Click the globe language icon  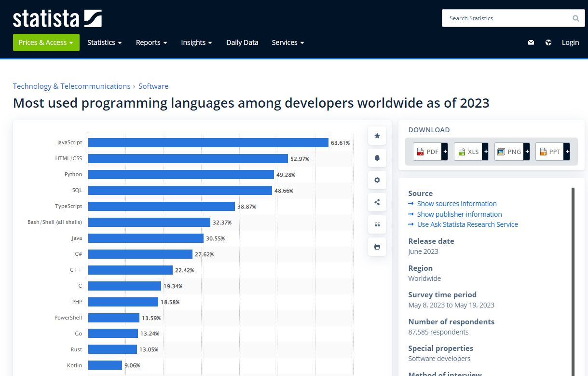pyautogui.click(x=548, y=42)
